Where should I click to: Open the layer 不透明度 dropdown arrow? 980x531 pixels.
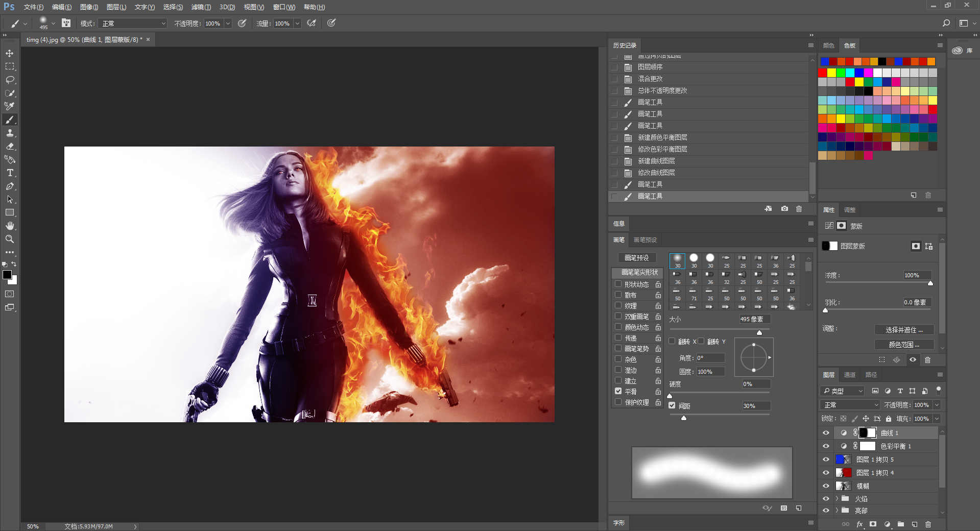[937, 405]
